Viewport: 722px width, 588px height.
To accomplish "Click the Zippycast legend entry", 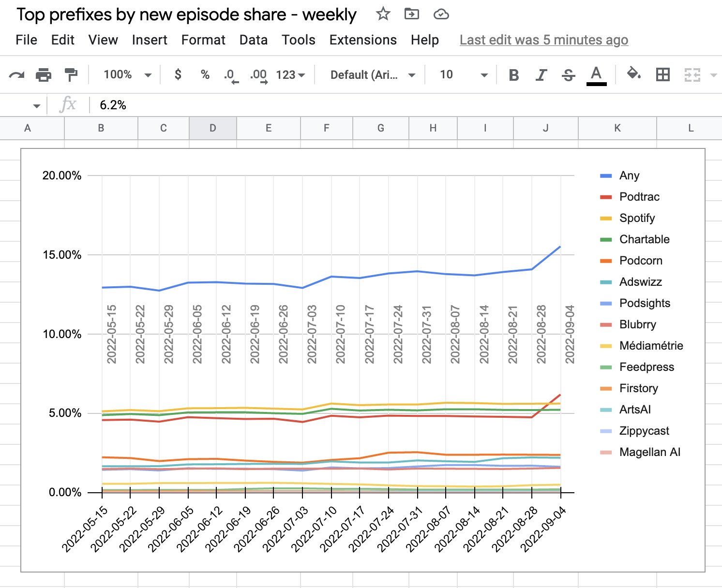I will (635, 431).
